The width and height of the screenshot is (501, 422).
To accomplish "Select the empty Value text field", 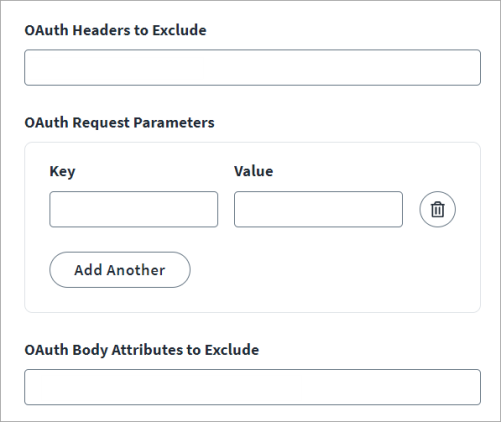I will click(x=318, y=209).
